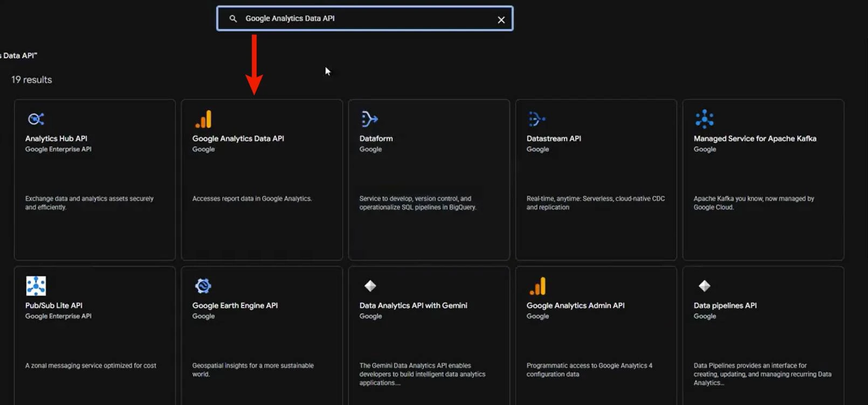The width and height of the screenshot is (868, 405).
Task: Click 'Google' publisher under Data pipelines API
Action: point(705,316)
